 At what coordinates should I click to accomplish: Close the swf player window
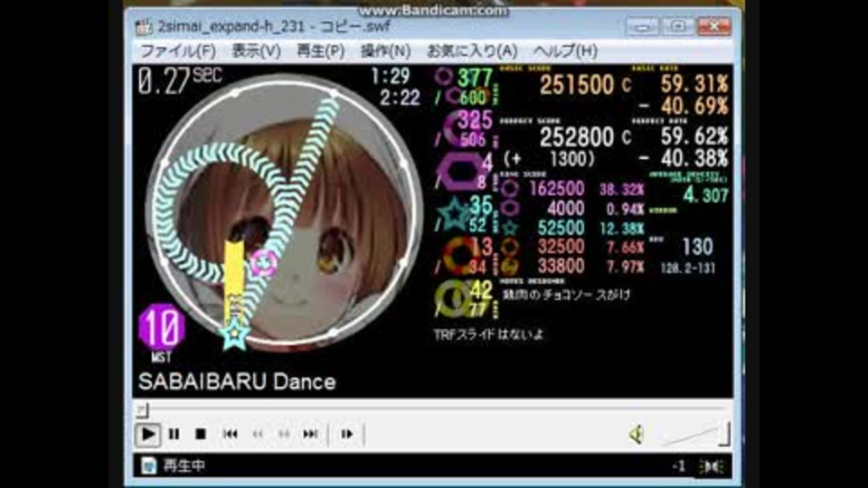[714, 26]
